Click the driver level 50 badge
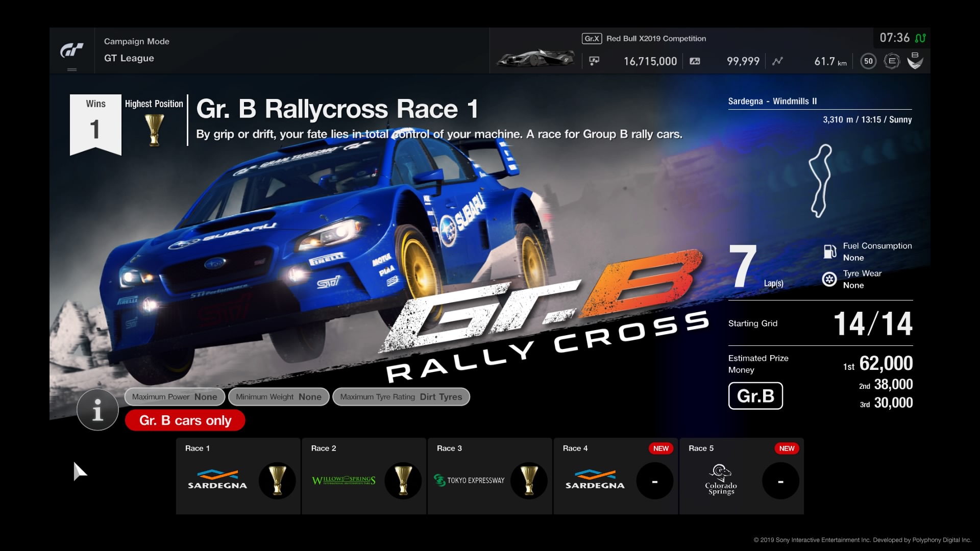The width and height of the screenshot is (980, 551). (868, 61)
